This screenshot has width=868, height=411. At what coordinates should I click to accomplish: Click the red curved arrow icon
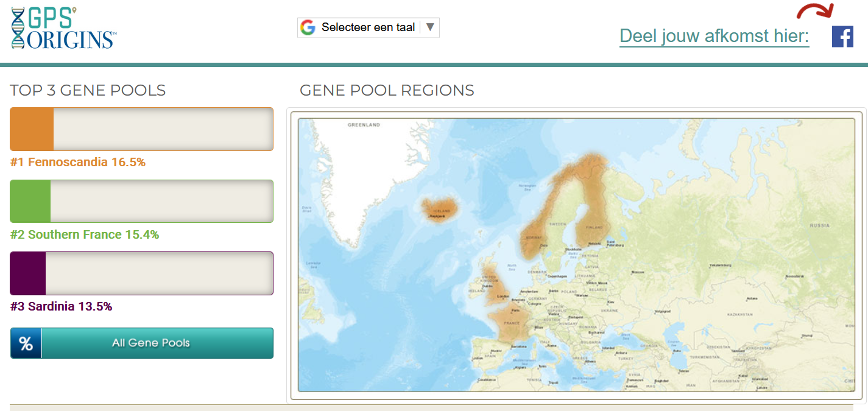click(x=815, y=11)
